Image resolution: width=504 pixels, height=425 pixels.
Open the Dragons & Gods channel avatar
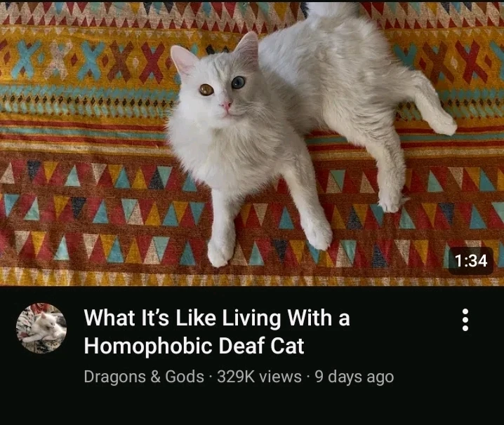click(x=41, y=328)
